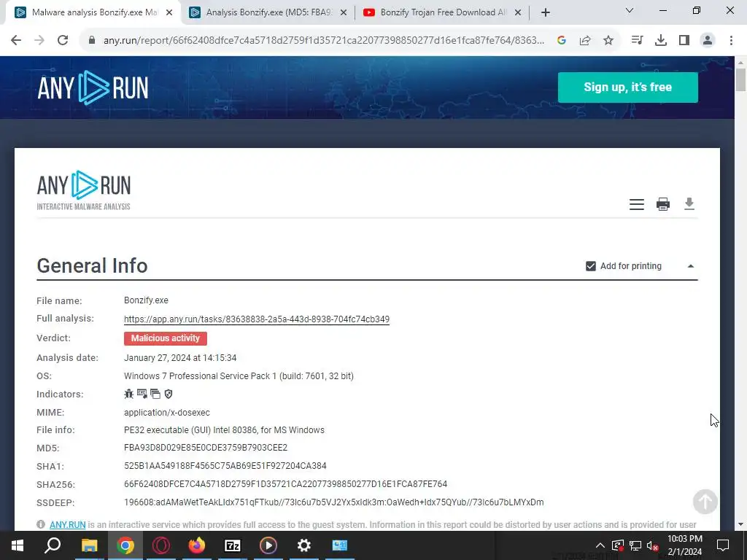The image size is (747, 560).
Task: Open Opera browser from taskbar
Action: click(x=161, y=545)
